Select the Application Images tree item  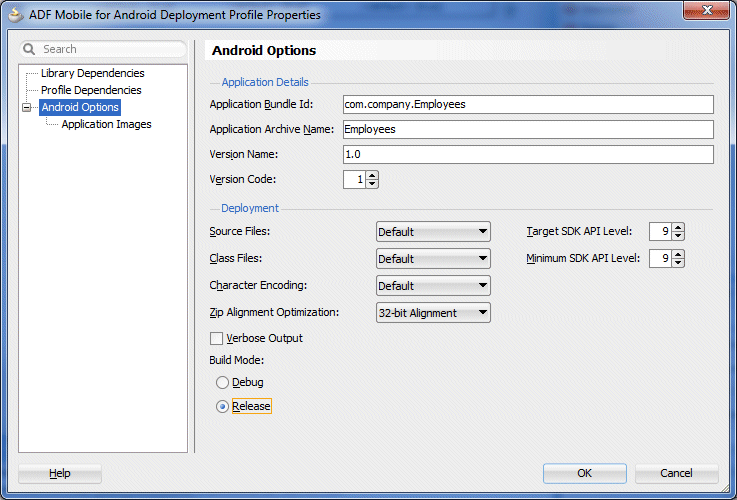tap(106, 125)
